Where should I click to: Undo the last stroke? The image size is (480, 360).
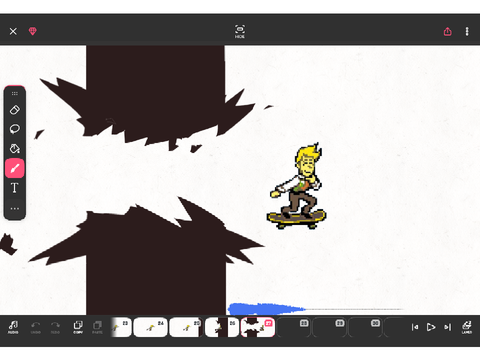(x=36, y=327)
